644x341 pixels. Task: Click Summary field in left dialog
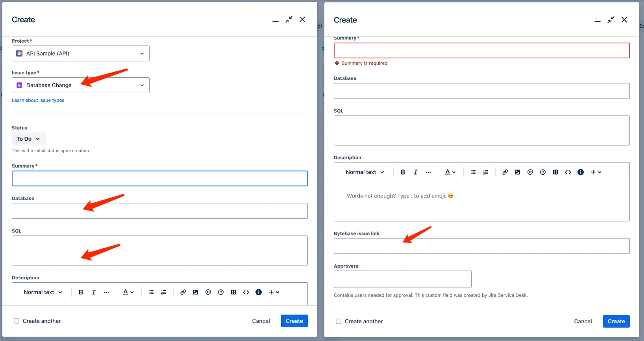160,179
